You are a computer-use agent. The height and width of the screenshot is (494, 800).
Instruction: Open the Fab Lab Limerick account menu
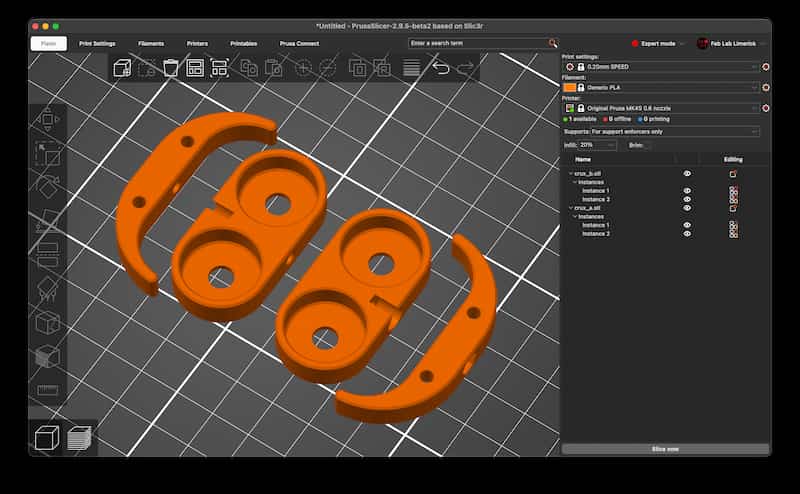pos(733,43)
